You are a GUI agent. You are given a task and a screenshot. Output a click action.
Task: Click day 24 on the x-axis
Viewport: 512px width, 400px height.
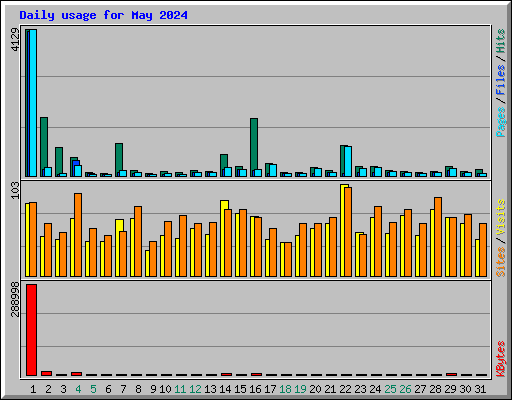tap(376, 389)
